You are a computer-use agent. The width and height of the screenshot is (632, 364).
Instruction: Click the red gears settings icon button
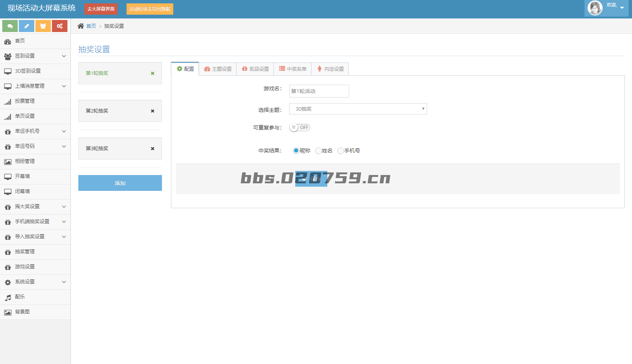tap(60, 26)
